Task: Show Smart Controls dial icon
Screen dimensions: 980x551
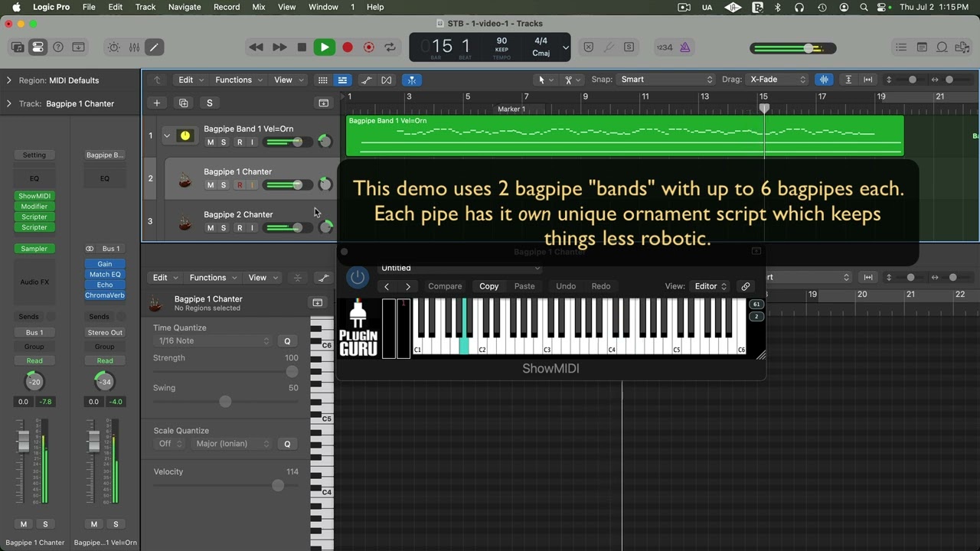Action: [114, 47]
